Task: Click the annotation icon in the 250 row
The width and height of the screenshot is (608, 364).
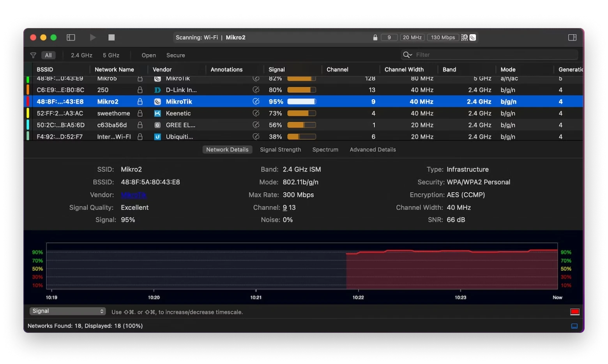Action: (x=256, y=90)
